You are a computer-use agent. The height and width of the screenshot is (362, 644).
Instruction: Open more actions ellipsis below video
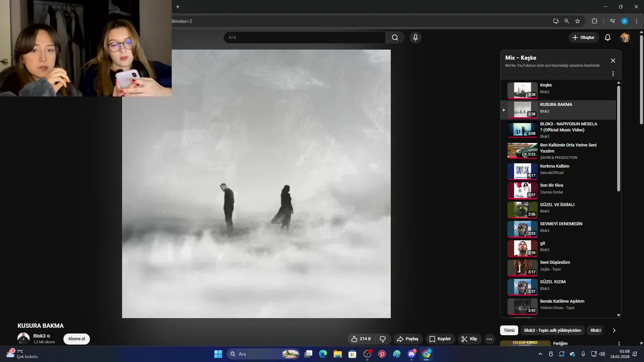(490, 339)
